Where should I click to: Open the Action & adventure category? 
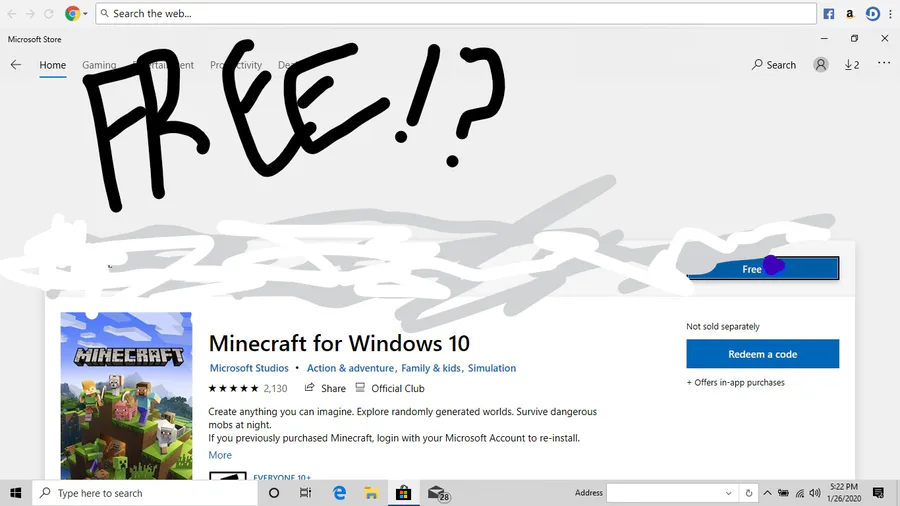(x=350, y=368)
